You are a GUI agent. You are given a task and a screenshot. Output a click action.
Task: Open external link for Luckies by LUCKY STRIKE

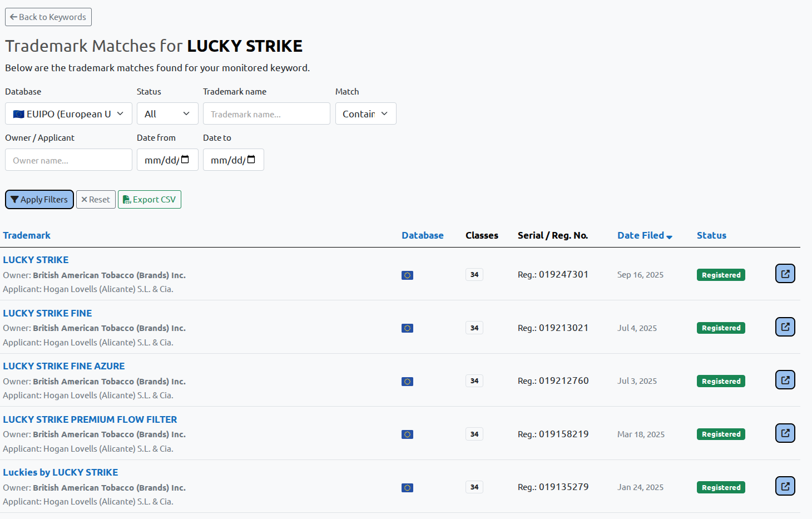[x=785, y=486]
